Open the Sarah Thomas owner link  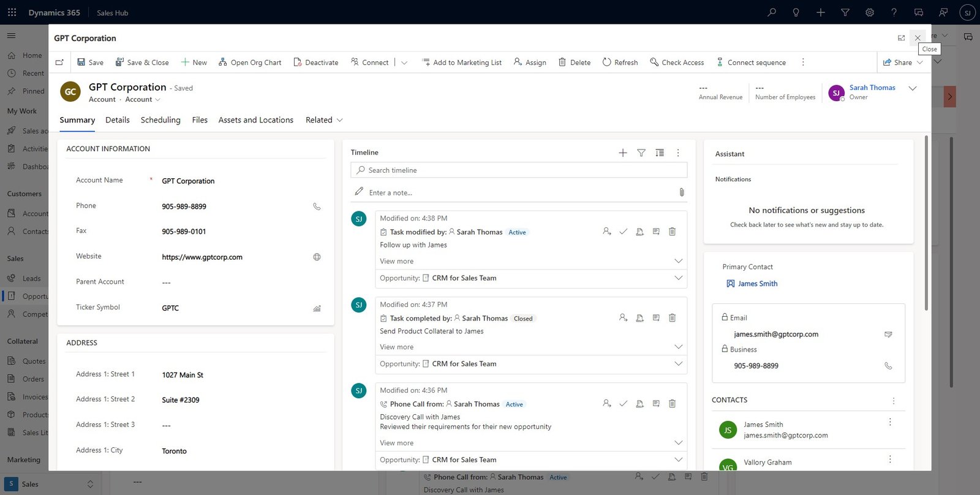click(x=872, y=88)
